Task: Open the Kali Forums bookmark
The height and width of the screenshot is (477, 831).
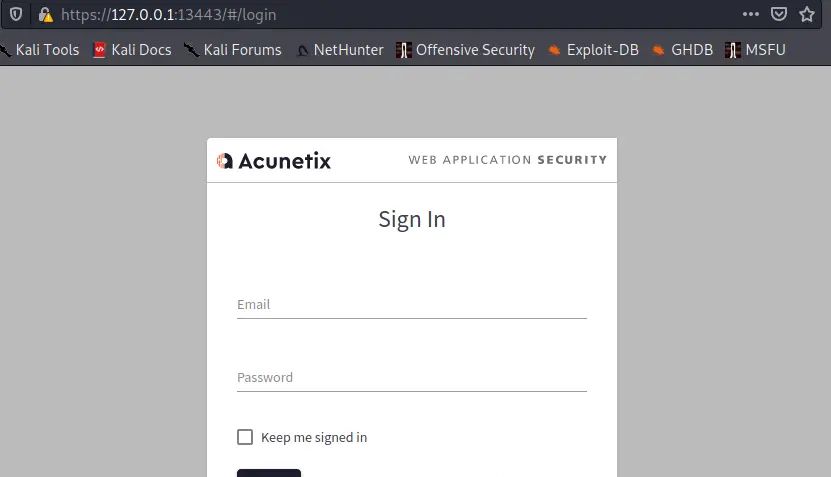Action: (x=242, y=49)
